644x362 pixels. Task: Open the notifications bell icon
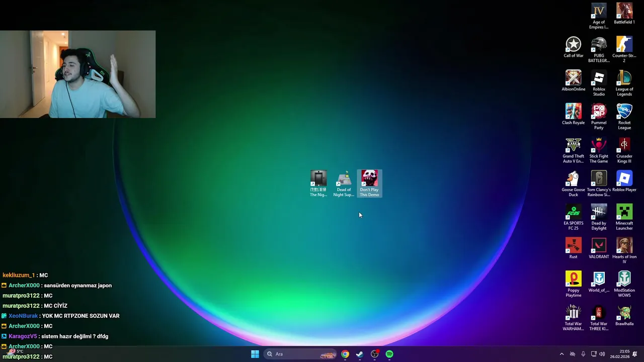pos(635,354)
